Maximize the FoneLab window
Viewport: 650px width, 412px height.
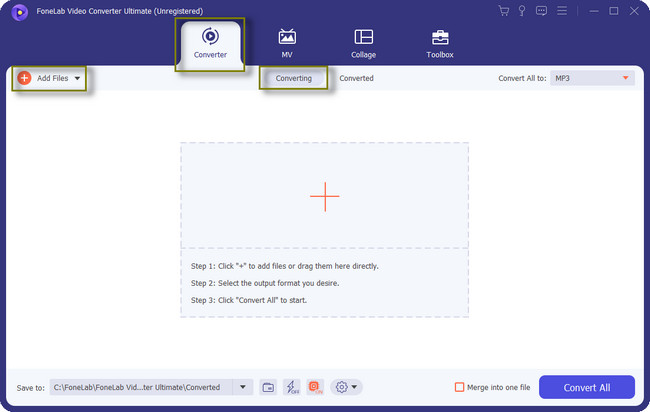tap(614, 11)
